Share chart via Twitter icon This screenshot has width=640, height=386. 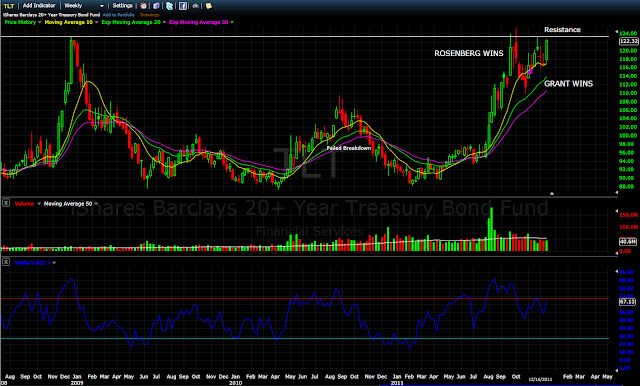(169, 6)
